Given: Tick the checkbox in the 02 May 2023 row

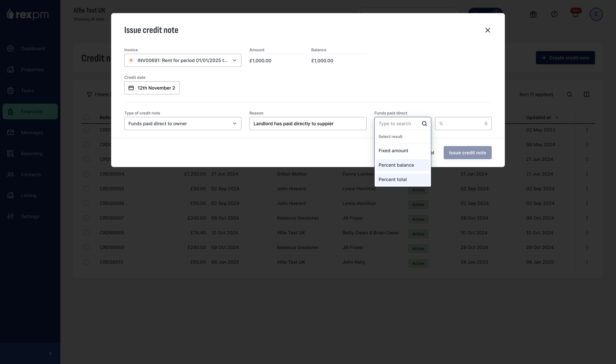Looking at the screenshot, I should 87,130.
